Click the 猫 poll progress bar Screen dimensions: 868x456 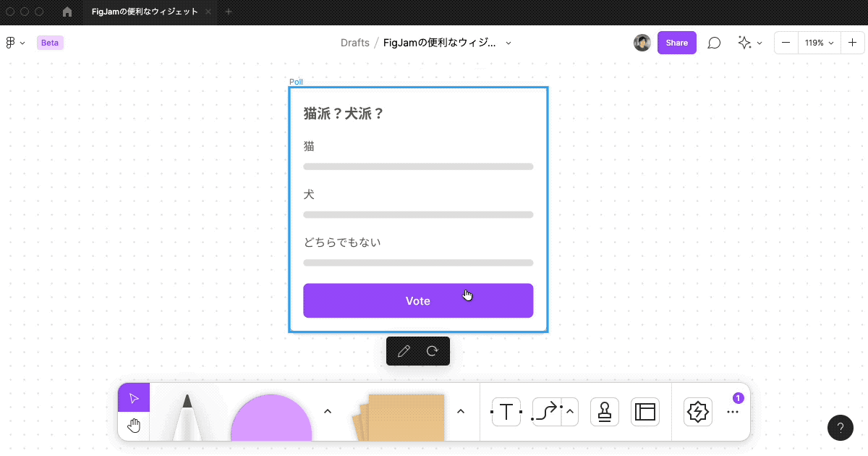(418, 166)
